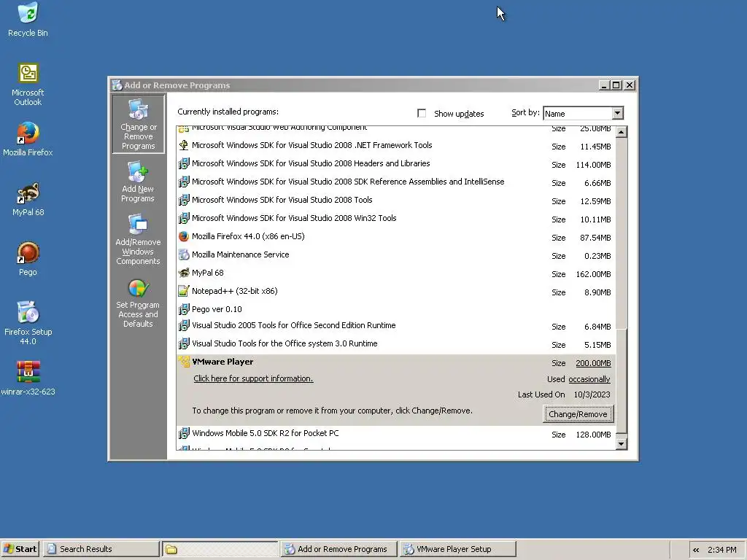Click the Pego ver 0.10 list icon

183,309
